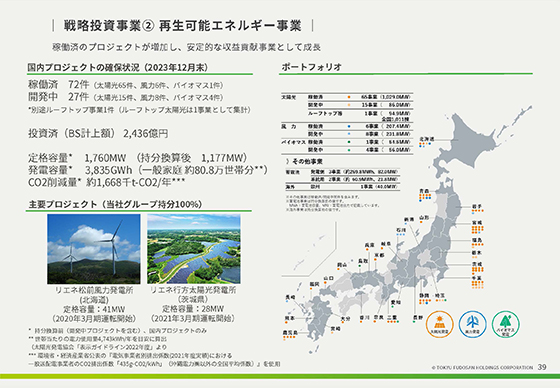Click the footnote mentioning 太陽光発電協会 guideline
The image size is (560, 388).
[x=99, y=347]
